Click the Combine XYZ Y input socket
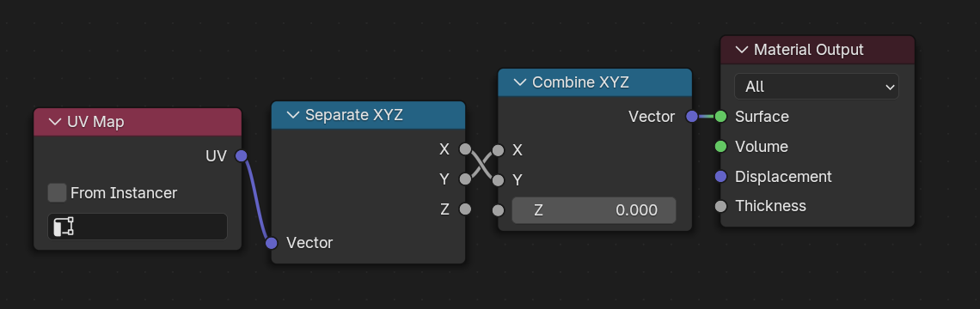The width and height of the screenshot is (980, 309). coord(498,180)
